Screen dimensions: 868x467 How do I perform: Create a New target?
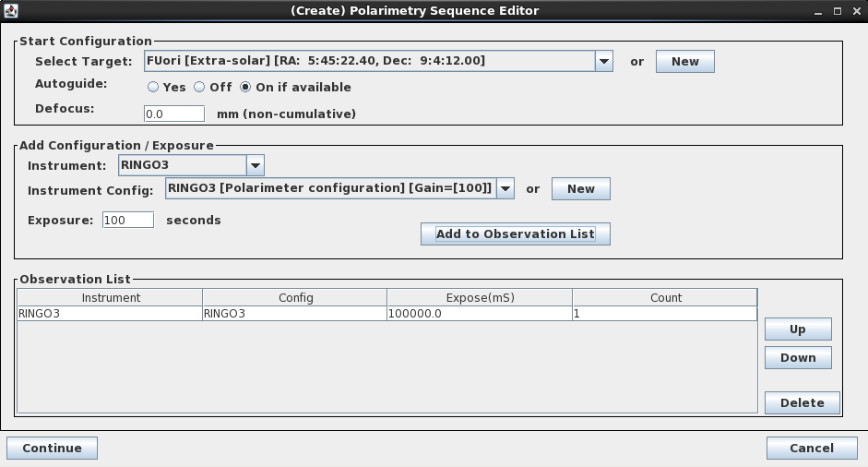(685, 62)
